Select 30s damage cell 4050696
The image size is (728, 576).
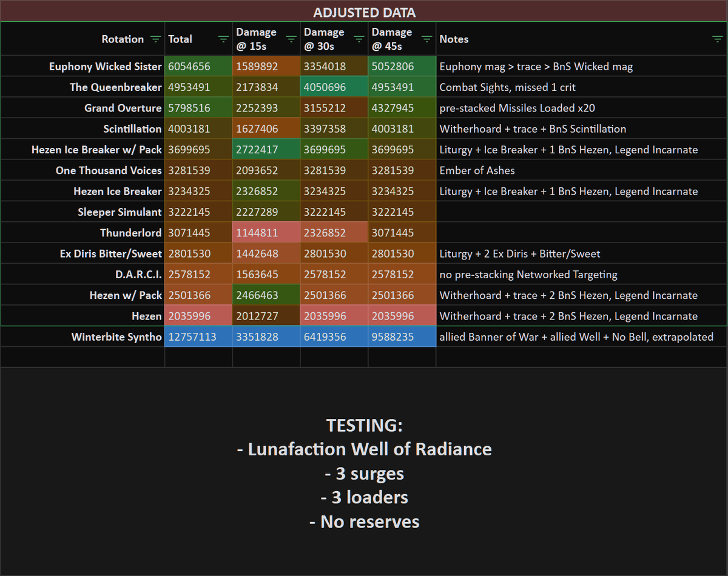334,87
